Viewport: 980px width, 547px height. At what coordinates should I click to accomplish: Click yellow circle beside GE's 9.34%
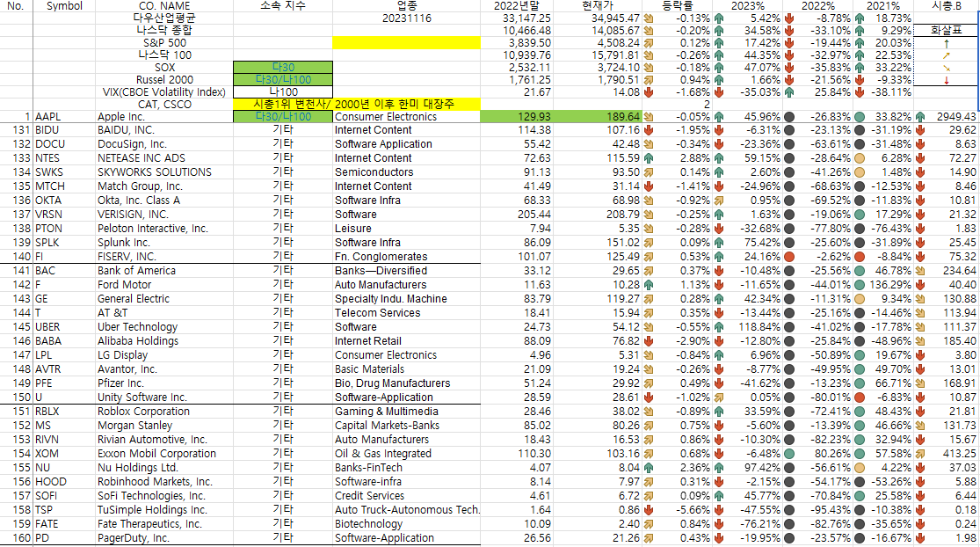860,299
